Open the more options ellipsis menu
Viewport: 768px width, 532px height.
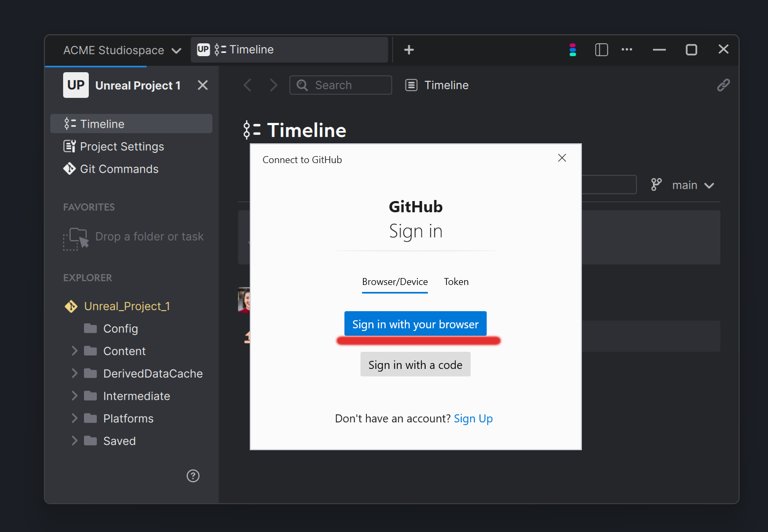pyautogui.click(x=627, y=50)
